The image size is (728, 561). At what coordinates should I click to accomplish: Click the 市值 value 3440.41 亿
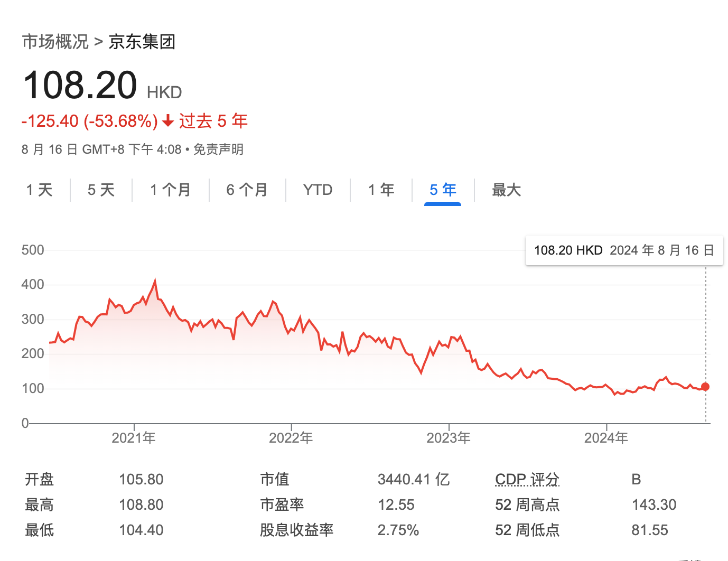coord(413,479)
